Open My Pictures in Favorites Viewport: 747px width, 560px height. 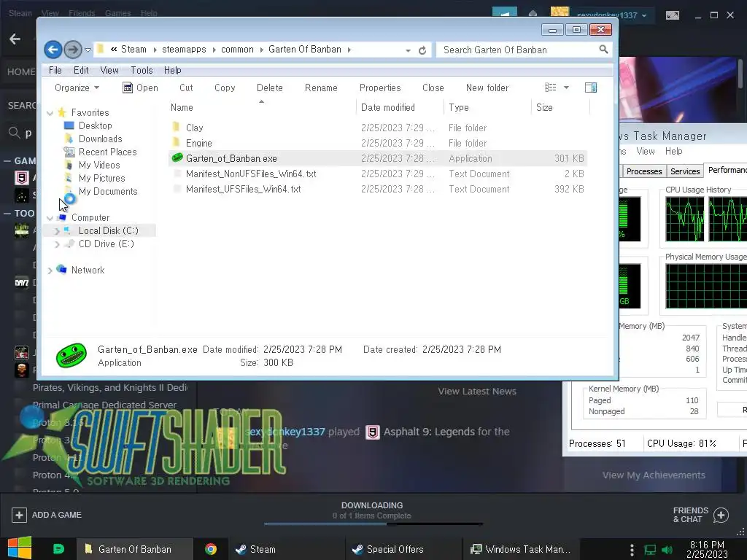101,178
